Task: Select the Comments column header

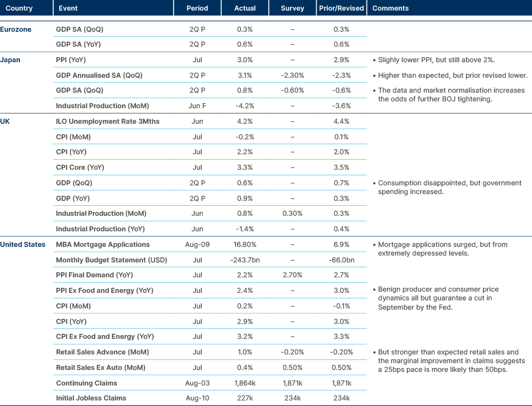Action: tap(391, 9)
